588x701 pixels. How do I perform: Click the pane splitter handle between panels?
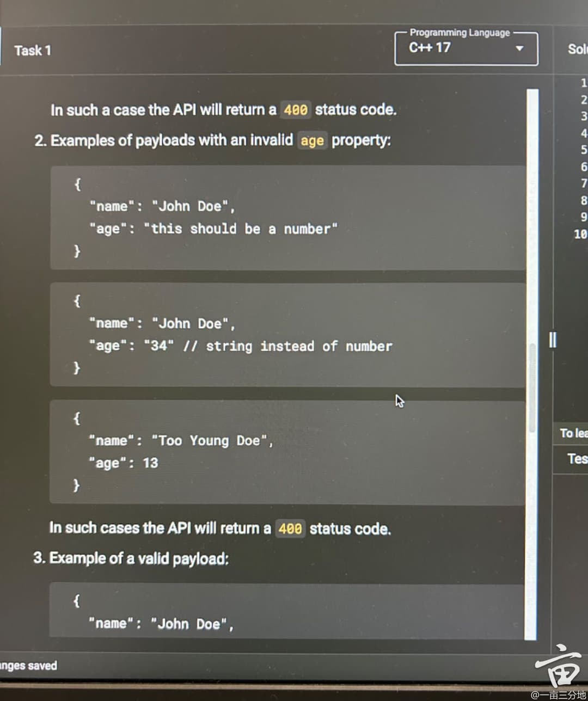[553, 341]
